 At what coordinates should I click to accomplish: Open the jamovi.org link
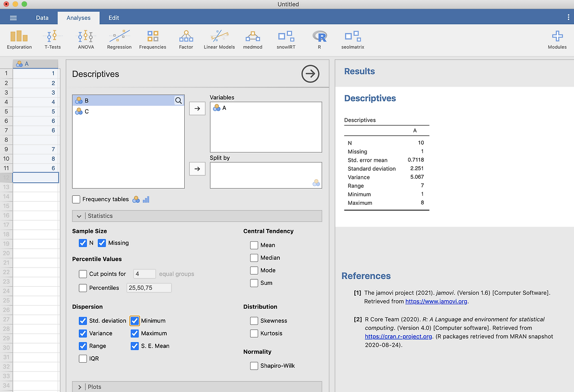click(436, 302)
